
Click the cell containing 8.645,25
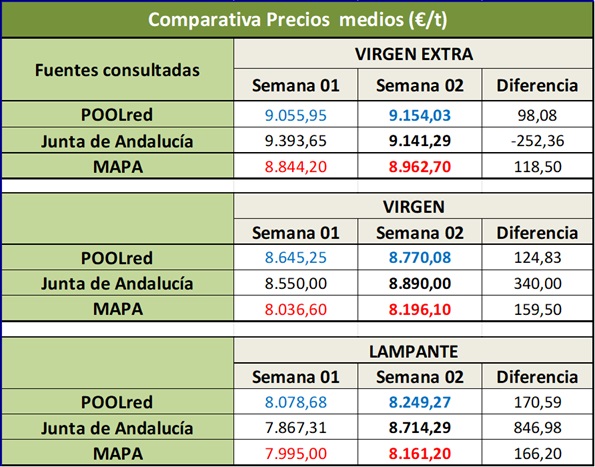click(x=296, y=258)
